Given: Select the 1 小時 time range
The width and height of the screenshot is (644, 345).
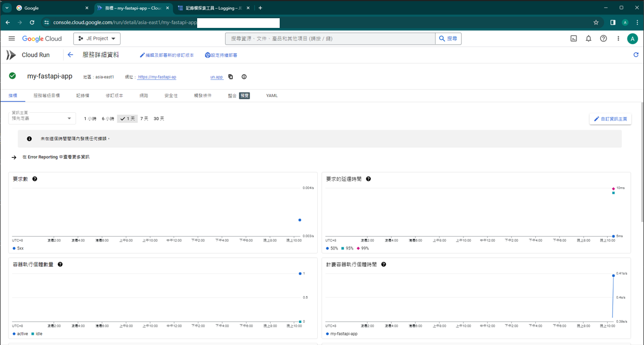Looking at the screenshot, I should point(90,119).
